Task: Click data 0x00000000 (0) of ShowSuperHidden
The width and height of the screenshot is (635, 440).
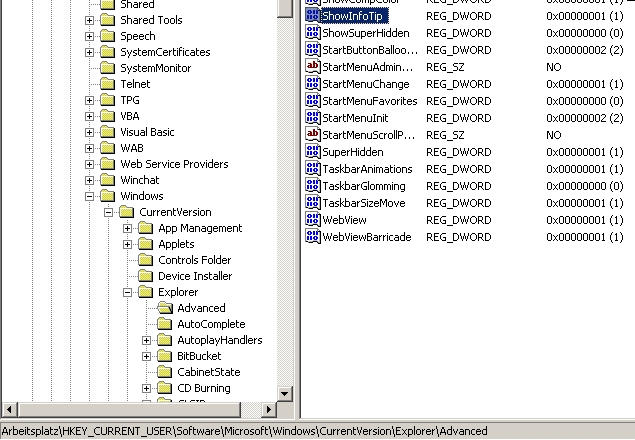Action: pyautogui.click(x=584, y=33)
